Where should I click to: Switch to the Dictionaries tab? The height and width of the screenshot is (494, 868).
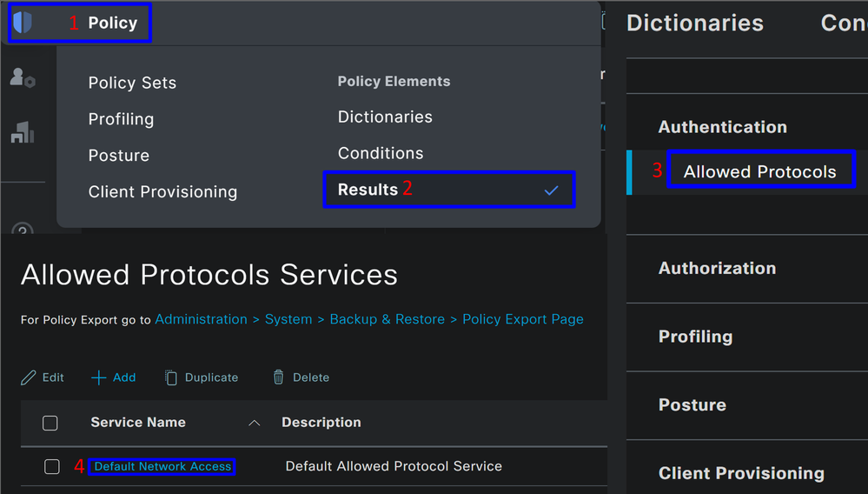click(x=695, y=23)
